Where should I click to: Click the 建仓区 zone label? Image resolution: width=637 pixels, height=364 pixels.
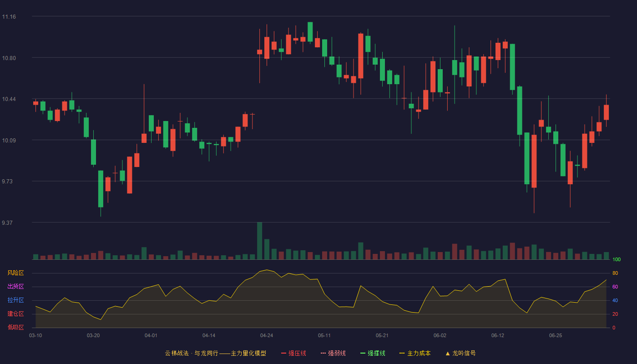click(15, 314)
